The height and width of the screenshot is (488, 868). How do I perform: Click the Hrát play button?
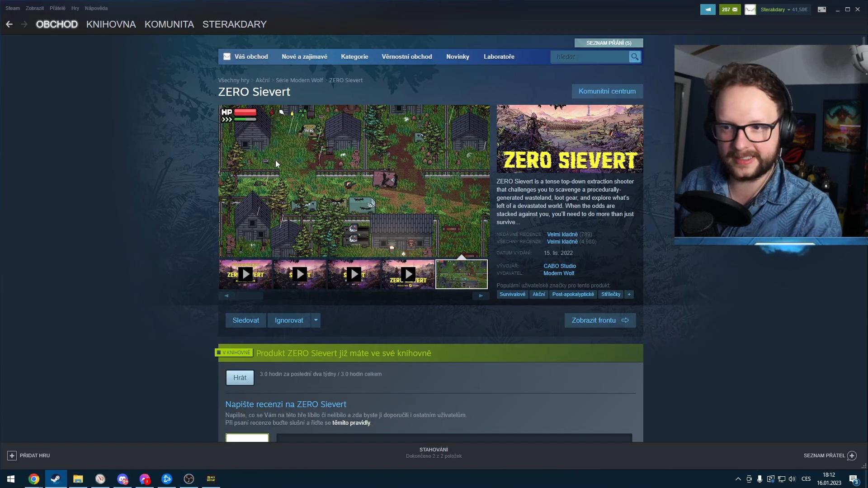click(x=240, y=378)
